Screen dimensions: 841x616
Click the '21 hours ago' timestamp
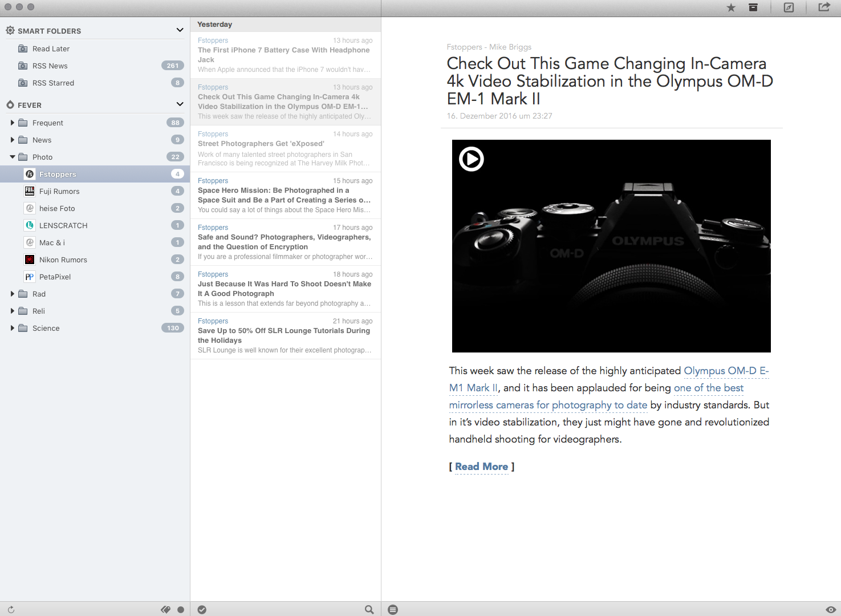click(352, 321)
